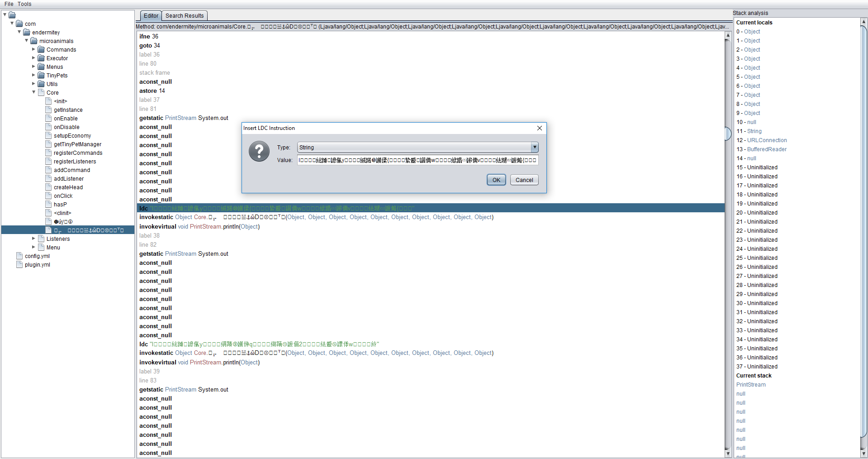Click the root folder icon in tree

pyautogui.click(x=12, y=15)
